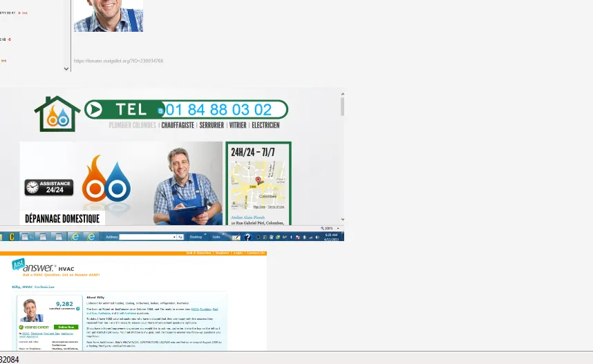Viewport: 593px width, 364px height.
Task: Select the SERRURIER menu item
Action: click(211, 125)
